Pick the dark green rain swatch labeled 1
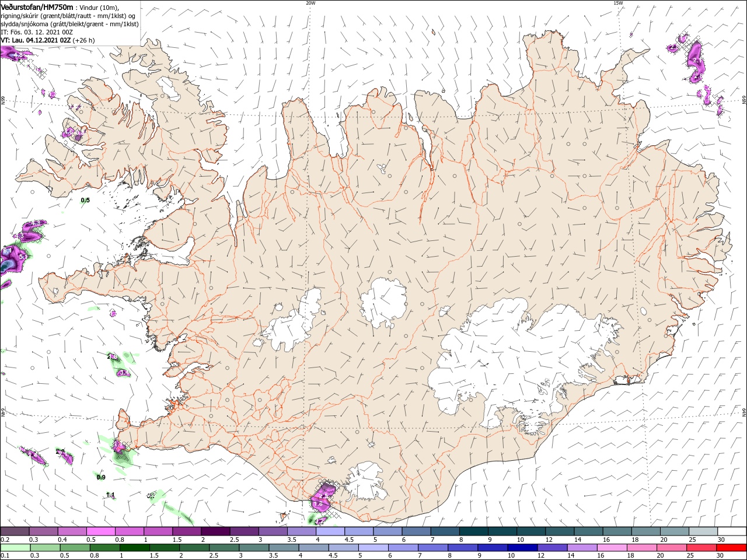Viewport: 747px width, 560px height. tap(134, 548)
